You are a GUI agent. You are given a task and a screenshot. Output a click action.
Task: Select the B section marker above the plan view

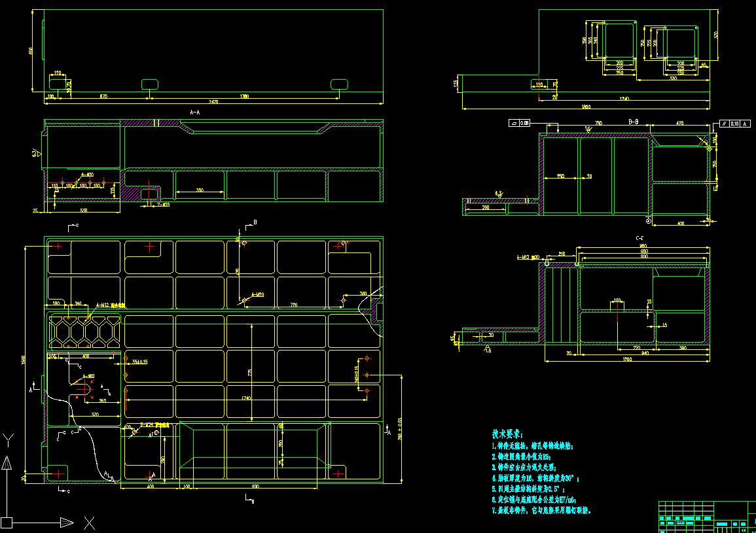click(x=251, y=224)
